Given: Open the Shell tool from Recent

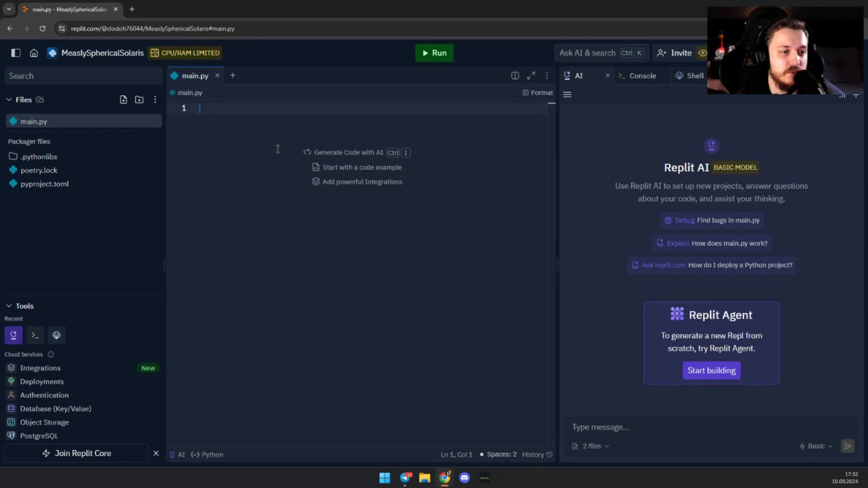Looking at the screenshot, I should coord(57,335).
